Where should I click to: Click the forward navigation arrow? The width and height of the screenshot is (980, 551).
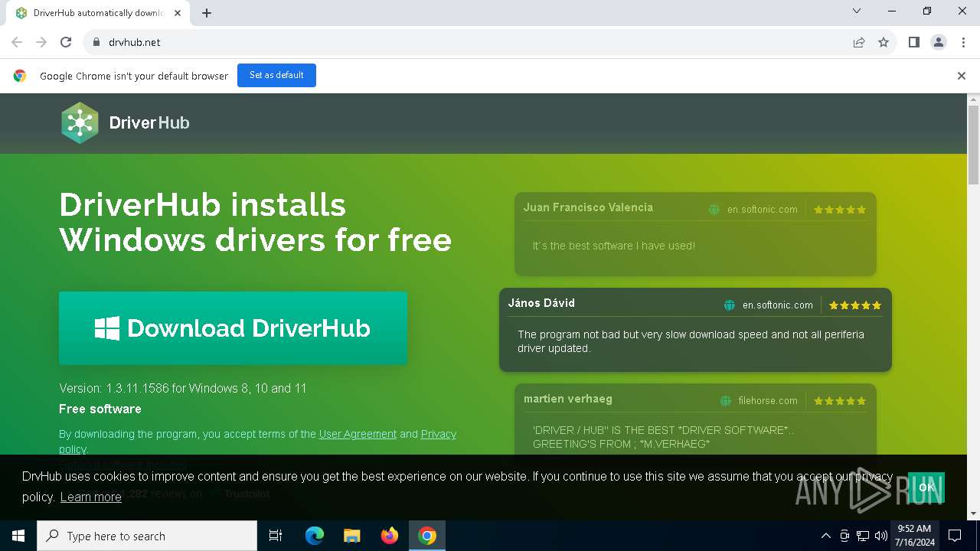pyautogui.click(x=41, y=42)
